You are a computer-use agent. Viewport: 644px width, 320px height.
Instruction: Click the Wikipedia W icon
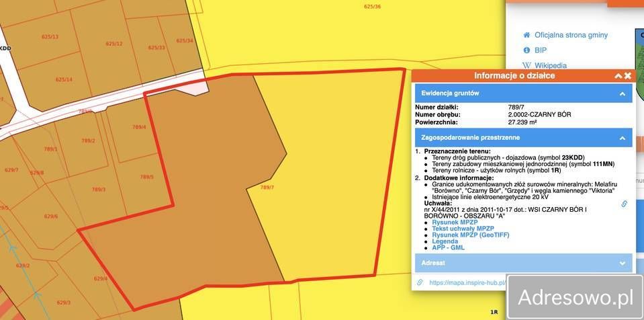(x=526, y=65)
